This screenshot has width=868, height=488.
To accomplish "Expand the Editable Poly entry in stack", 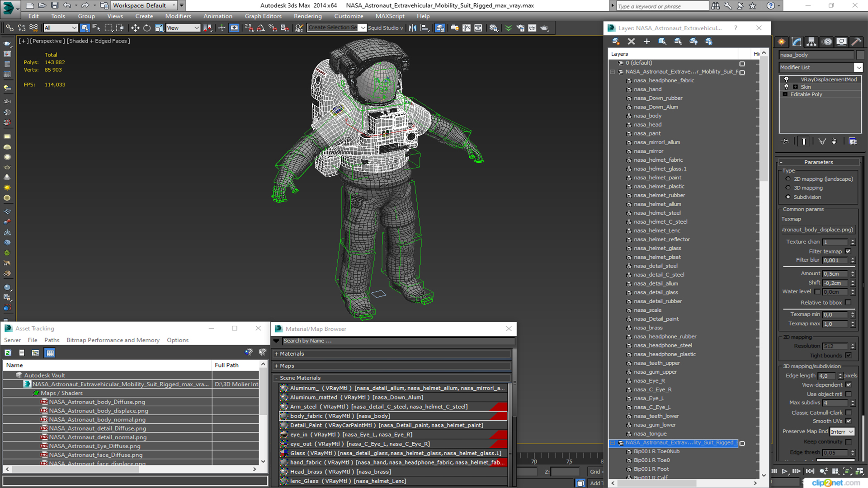I will coord(785,94).
